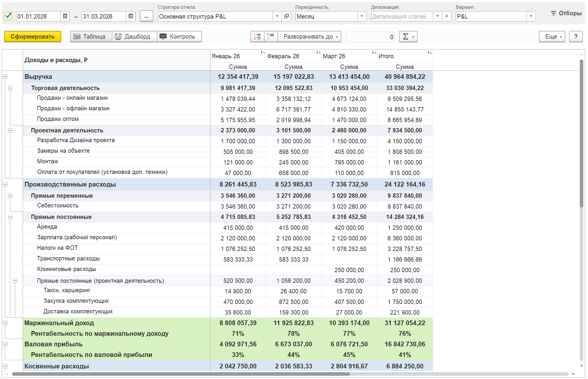Click the end date input field
Viewport: 588px width, 379px height.
(x=104, y=16)
